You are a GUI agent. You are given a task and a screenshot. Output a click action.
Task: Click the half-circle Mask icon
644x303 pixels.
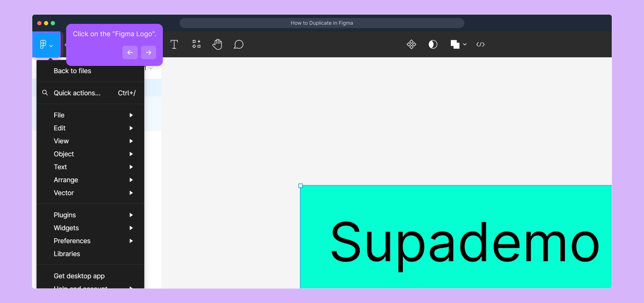[x=433, y=44]
